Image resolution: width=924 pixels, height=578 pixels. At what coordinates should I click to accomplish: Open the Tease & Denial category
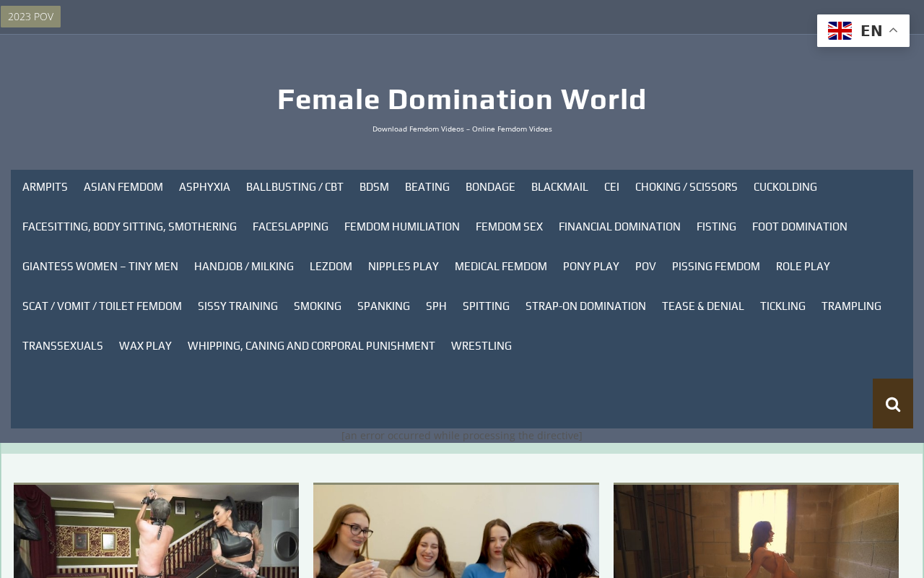[x=703, y=306]
